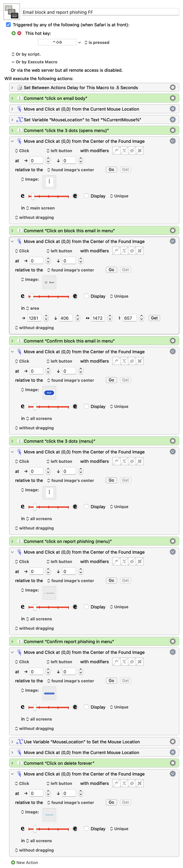Enable Display checkbox in the area-search click action
The height and width of the screenshot is (868, 183).
pyautogui.click(x=86, y=296)
